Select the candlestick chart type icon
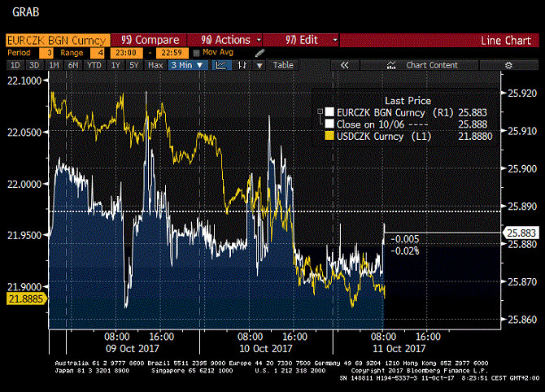 click(x=242, y=65)
